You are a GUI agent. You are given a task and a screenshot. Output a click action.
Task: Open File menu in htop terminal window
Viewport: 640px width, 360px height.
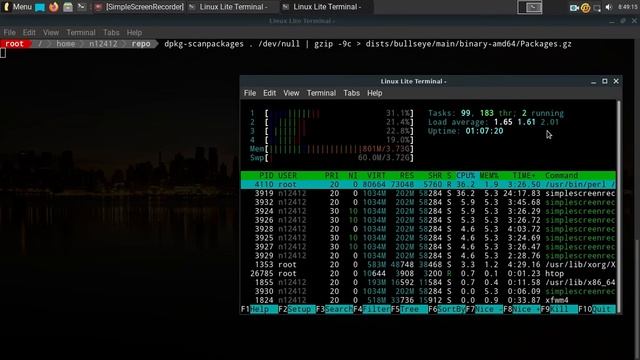pyautogui.click(x=250, y=93)
